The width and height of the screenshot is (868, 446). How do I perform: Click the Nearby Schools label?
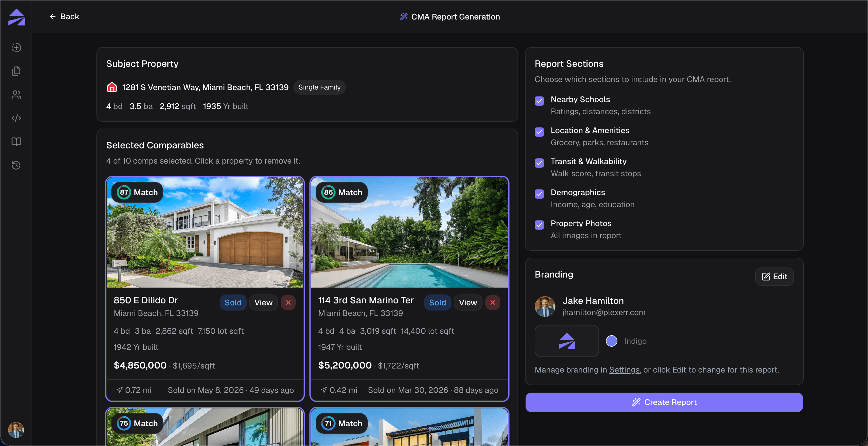tap(580, 100)
